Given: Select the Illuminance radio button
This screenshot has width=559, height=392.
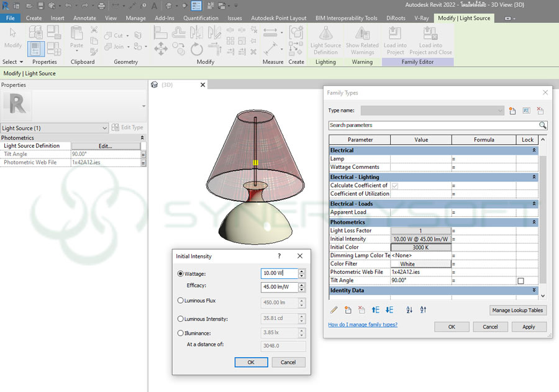Looking at the screenshot, I should 181,333.
